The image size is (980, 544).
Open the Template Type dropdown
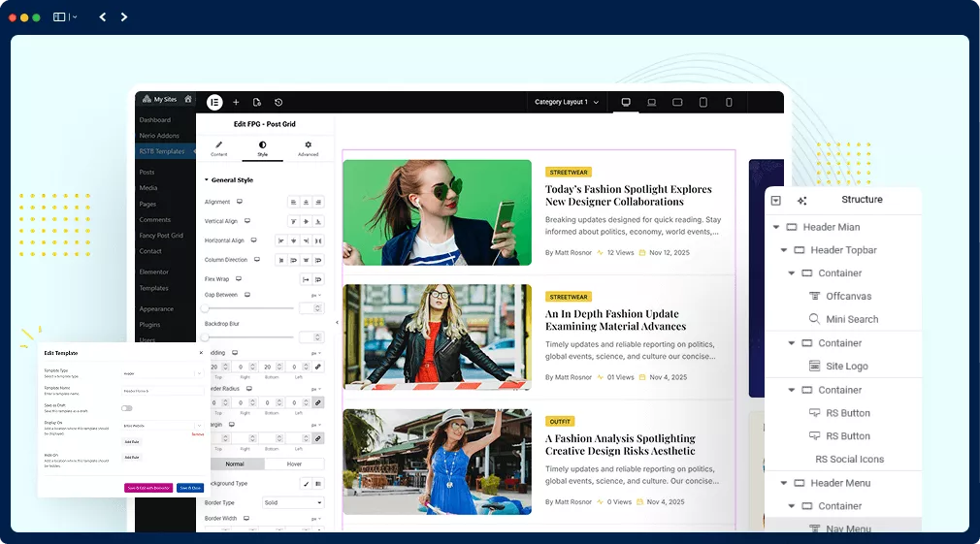162,373
